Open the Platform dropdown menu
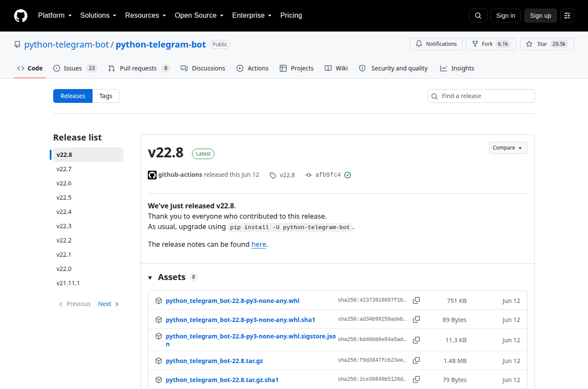 [x=55, y=16]
